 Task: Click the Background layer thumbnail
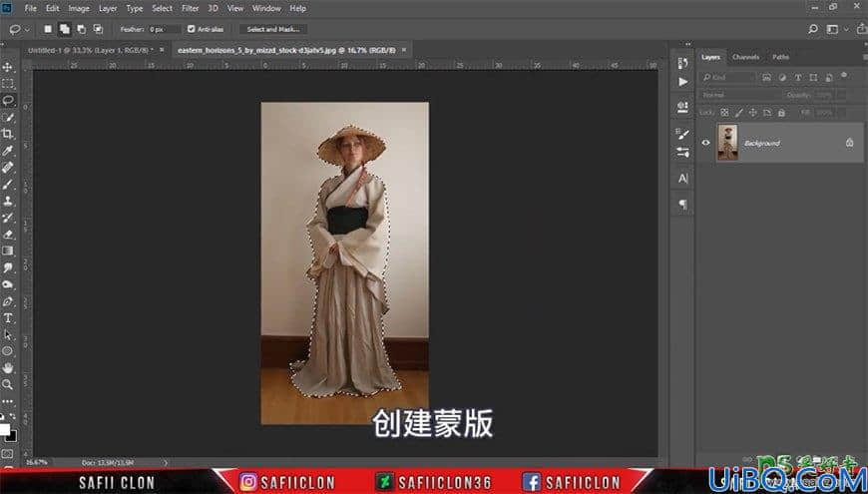(x=727, y=143)
